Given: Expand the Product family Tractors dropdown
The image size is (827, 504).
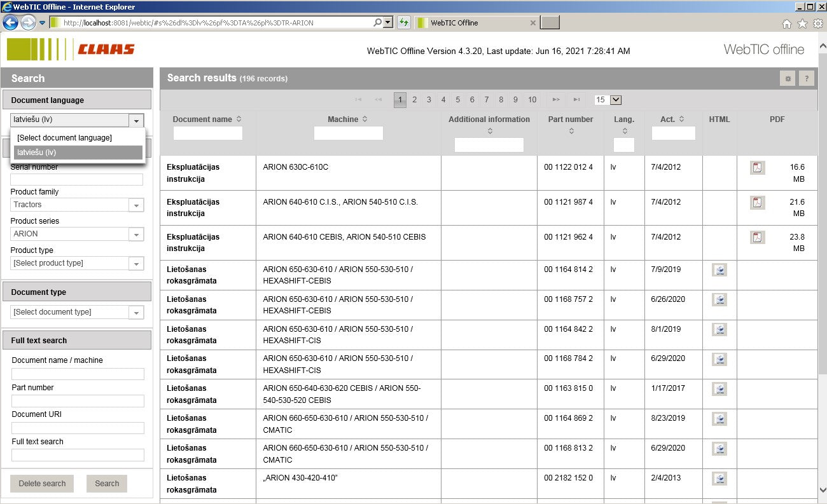Looking at the screenshot, I should click(136, 205).
